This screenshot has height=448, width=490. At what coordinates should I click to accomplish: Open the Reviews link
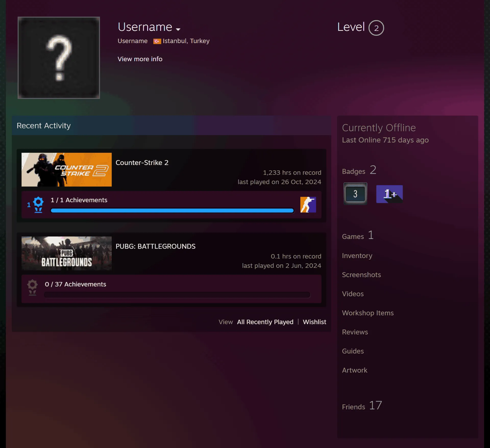coord(355,332)
